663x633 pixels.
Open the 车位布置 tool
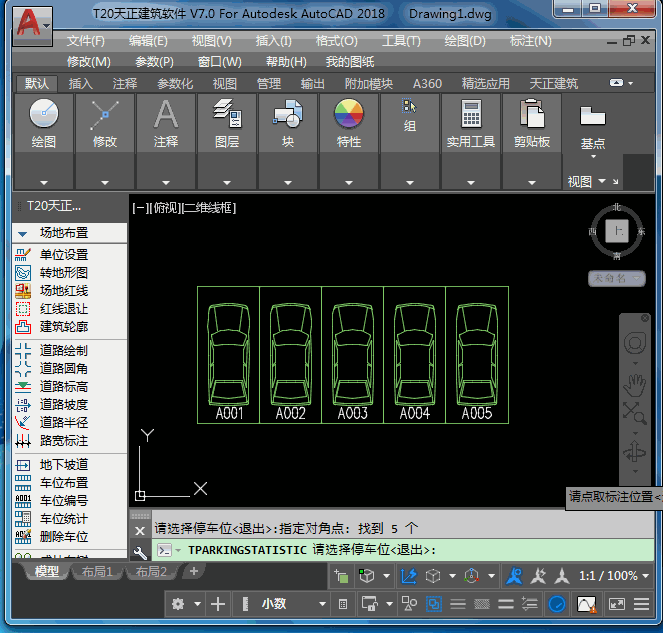pyautogui.click(x=64, y=483)
